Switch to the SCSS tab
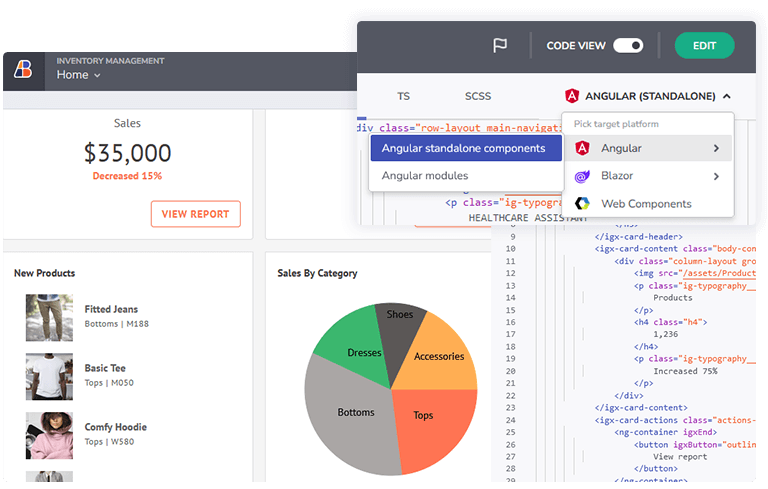The height and width of the screenshot is (489, 768). point(478,96)
